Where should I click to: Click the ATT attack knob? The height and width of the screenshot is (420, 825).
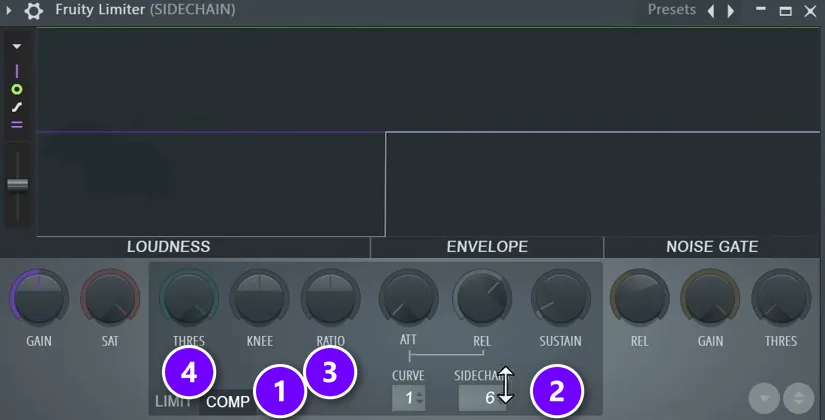408,298
